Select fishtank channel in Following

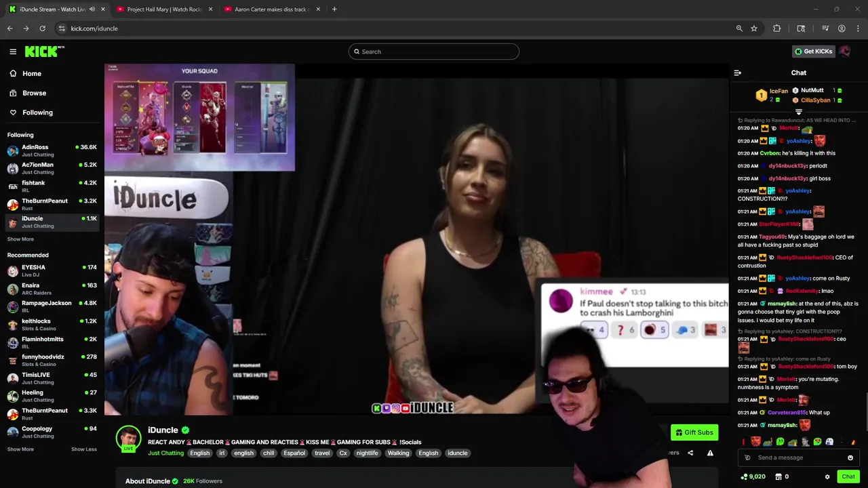tap(52, 186)
